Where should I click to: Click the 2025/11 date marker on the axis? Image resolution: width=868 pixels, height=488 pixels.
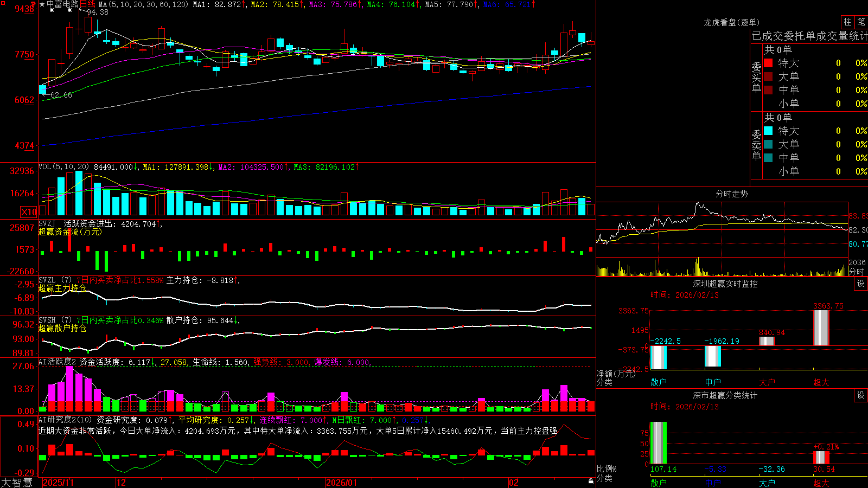point(58,483)
